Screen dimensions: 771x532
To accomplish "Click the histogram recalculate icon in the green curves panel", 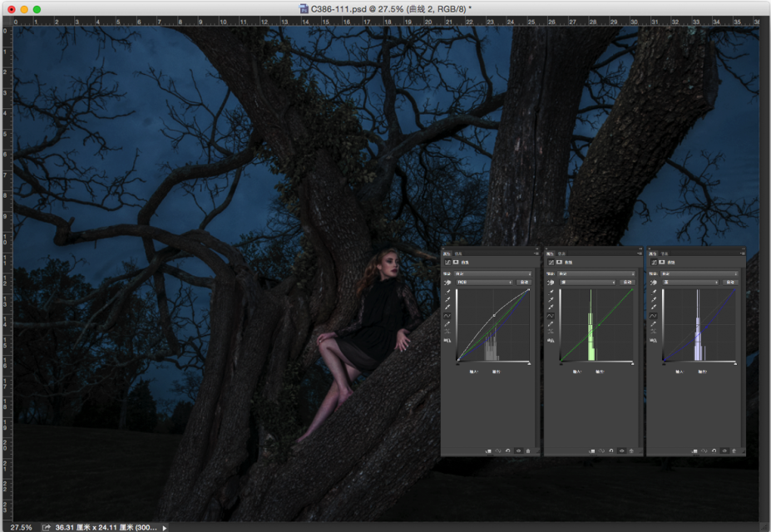I will (551, 341).
